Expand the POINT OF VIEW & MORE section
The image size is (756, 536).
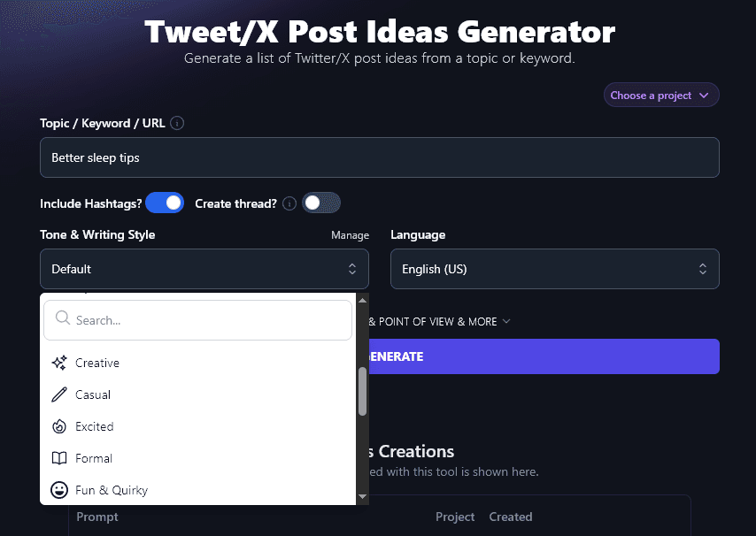(x=434, y=321)
